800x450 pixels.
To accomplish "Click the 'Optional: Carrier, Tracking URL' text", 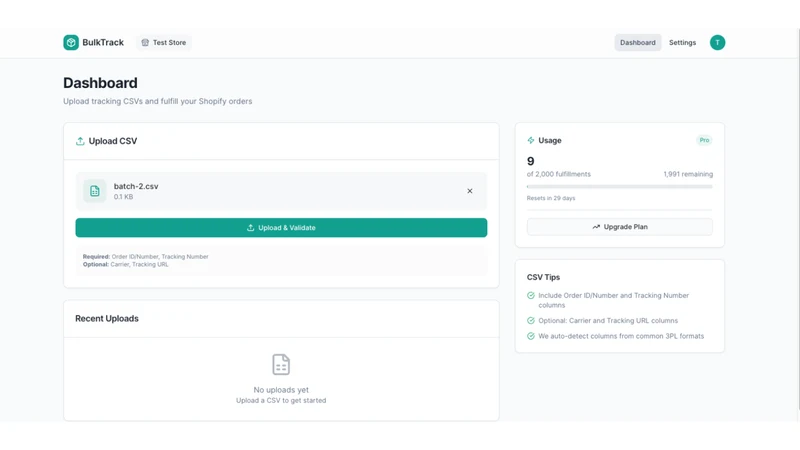I will click(126, 264).
